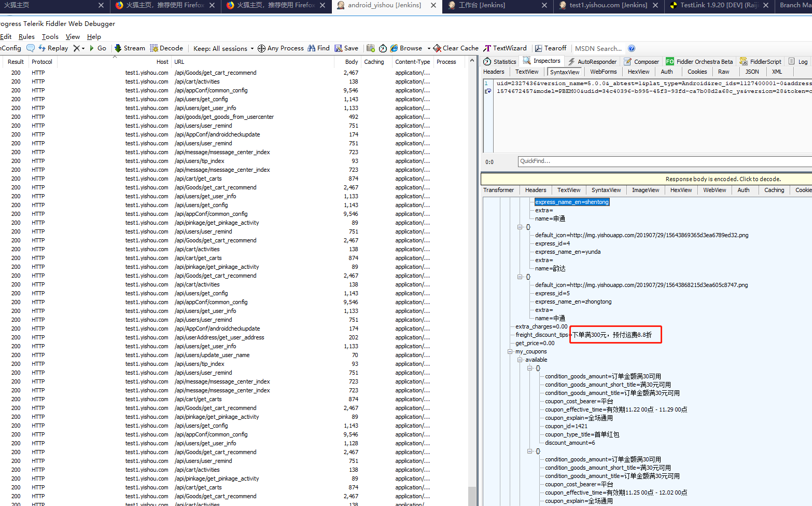Switch request inspector to XML
The height and width of the screenshot is (506, 812).
[x=777, y=72]
